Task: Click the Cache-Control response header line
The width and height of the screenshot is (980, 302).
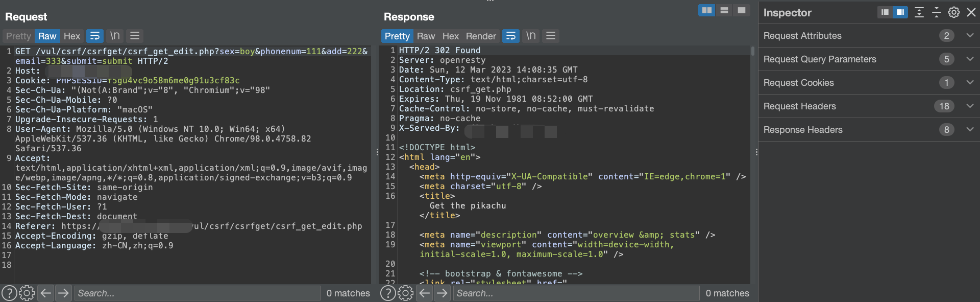Action: (526, 108)
